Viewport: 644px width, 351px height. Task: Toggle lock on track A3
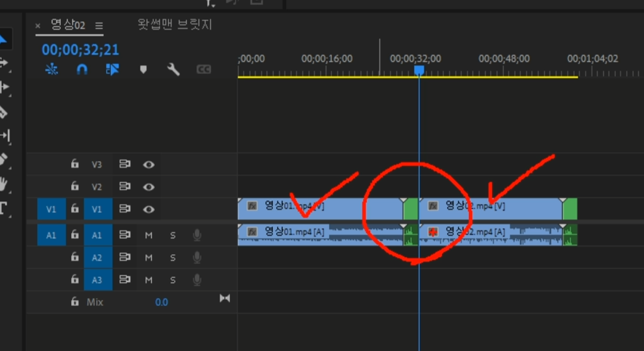tap(75, 280)
